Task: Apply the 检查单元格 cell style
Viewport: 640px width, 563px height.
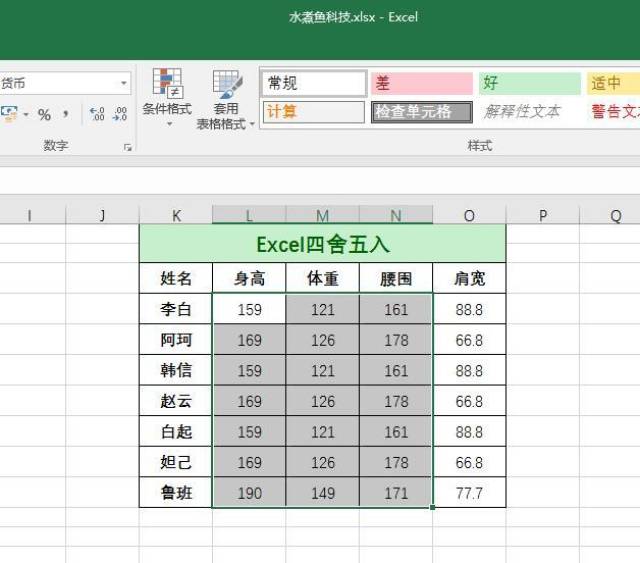Action: point(421,112)
